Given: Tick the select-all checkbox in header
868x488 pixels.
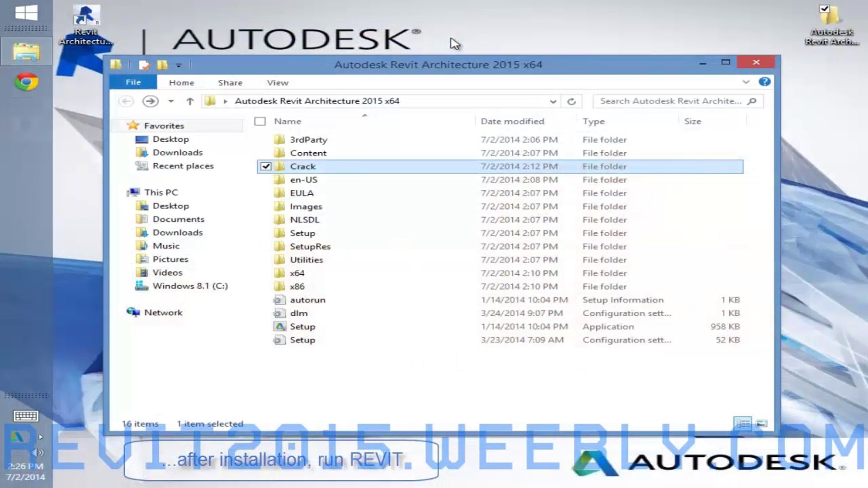Looking at the screenshot, I should (x=260, y=121).
